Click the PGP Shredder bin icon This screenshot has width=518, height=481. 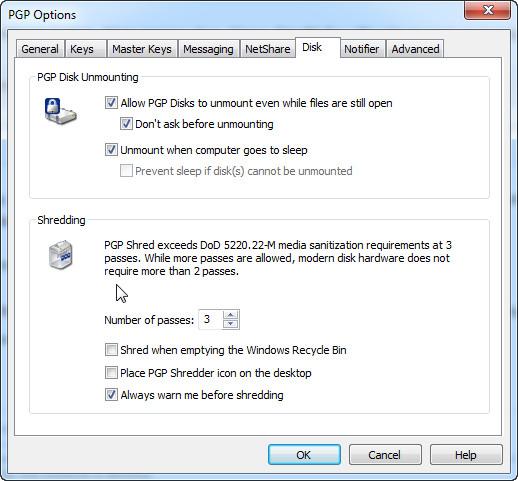tap(61, 254)
